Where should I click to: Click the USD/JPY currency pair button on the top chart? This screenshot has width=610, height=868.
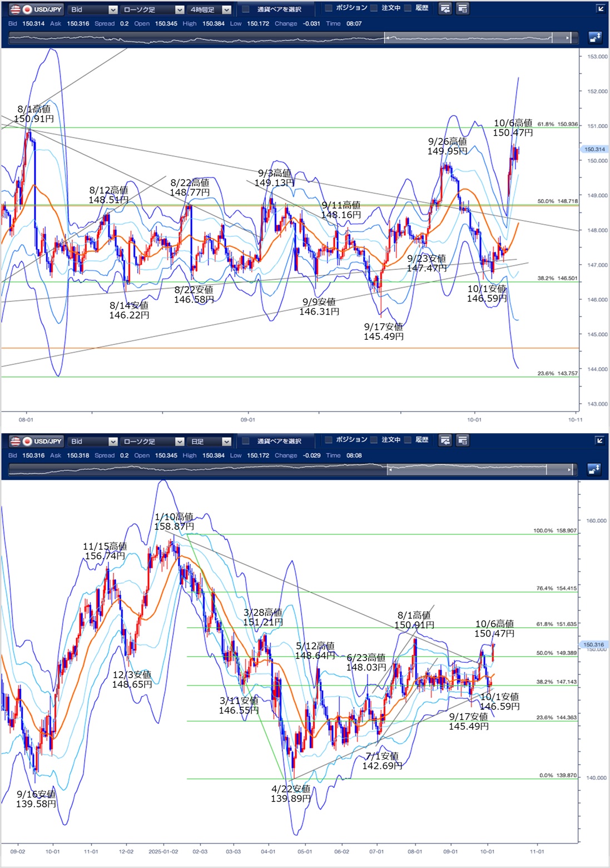point(36,9)
